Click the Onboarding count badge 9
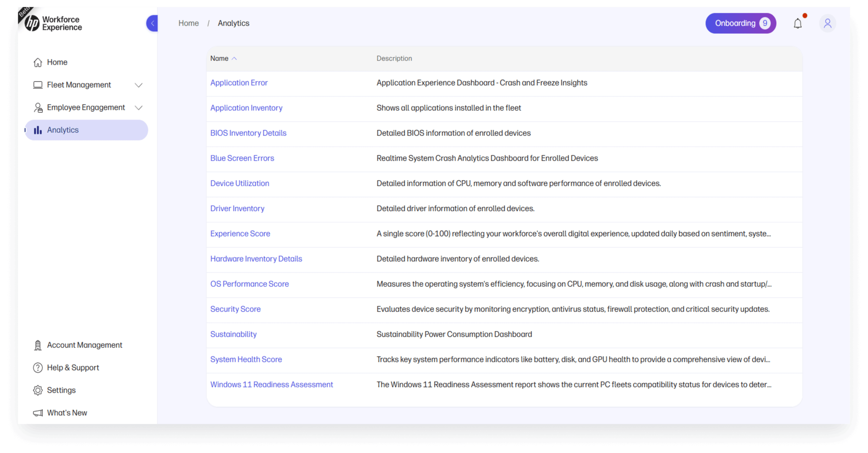Image resolution: width=868 pixels, height=453 pixels. pyautogui.click(x=765, y=23)
